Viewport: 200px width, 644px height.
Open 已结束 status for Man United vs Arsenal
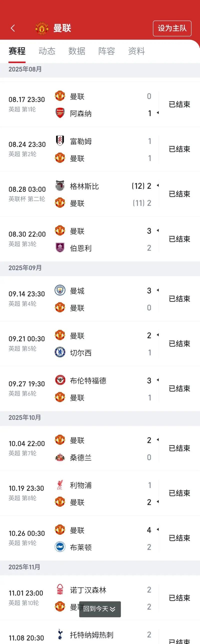[x=179, y=104]
